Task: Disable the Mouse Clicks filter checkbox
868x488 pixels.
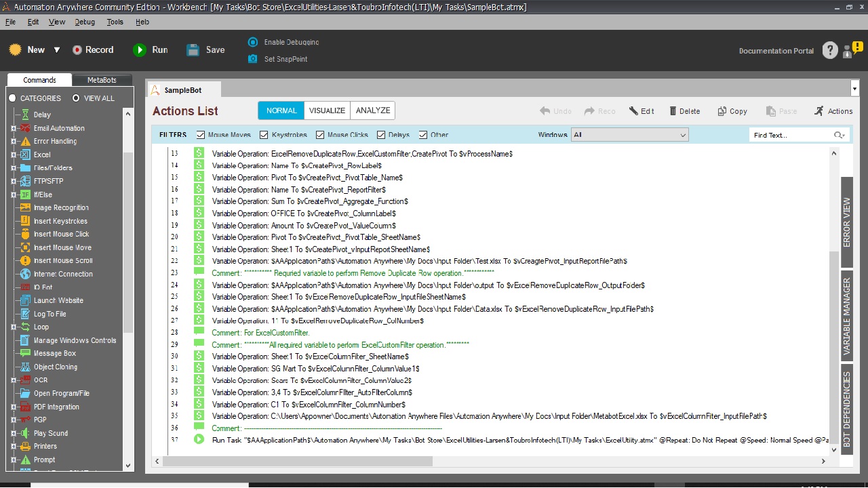Action: 320,135
